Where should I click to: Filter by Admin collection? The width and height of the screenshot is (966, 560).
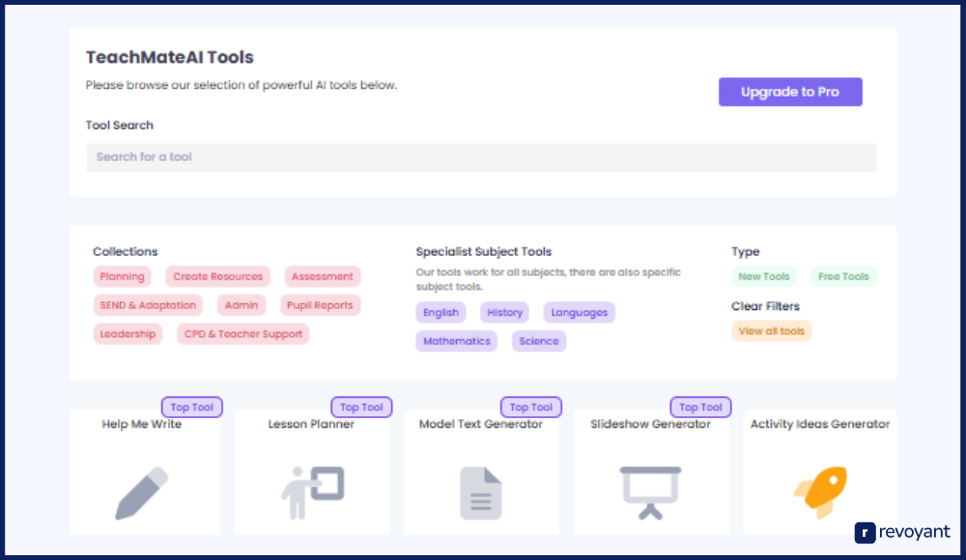[x=241, y=305]
